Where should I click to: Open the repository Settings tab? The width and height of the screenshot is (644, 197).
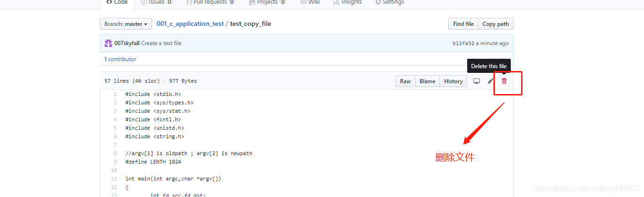pyautogui.click(x=389, y=2)
